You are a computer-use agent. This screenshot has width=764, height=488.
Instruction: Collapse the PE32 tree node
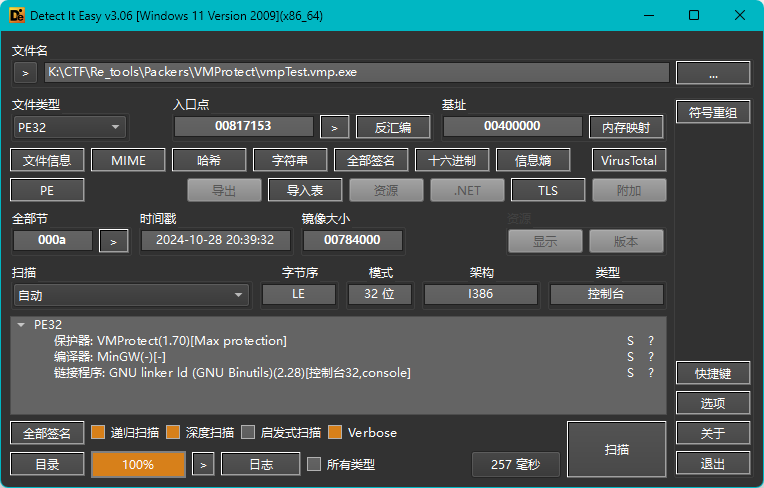21,324
